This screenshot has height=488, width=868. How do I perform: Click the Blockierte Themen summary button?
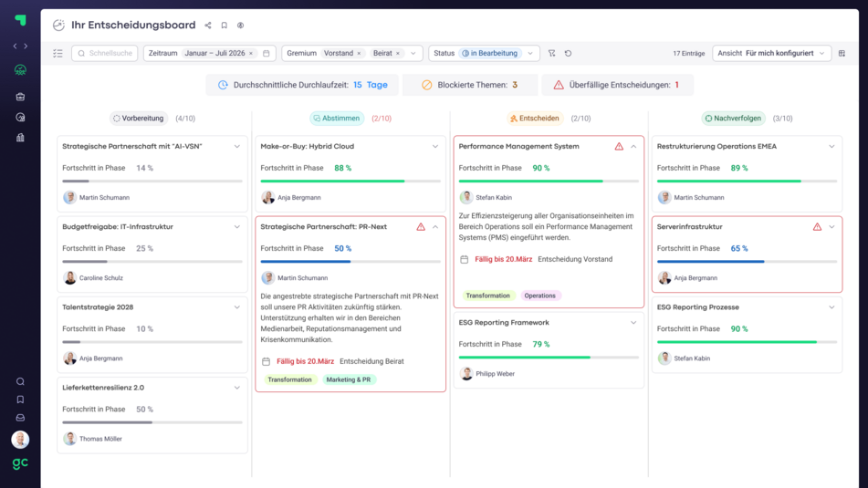(x=469, y=85)
